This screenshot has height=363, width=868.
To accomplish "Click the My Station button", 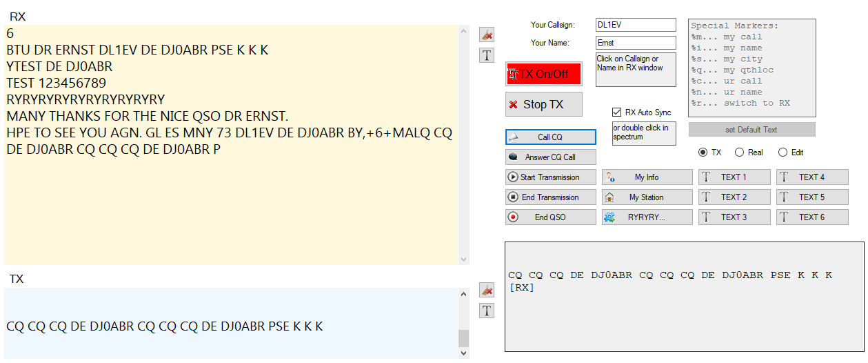I will 647,197.
